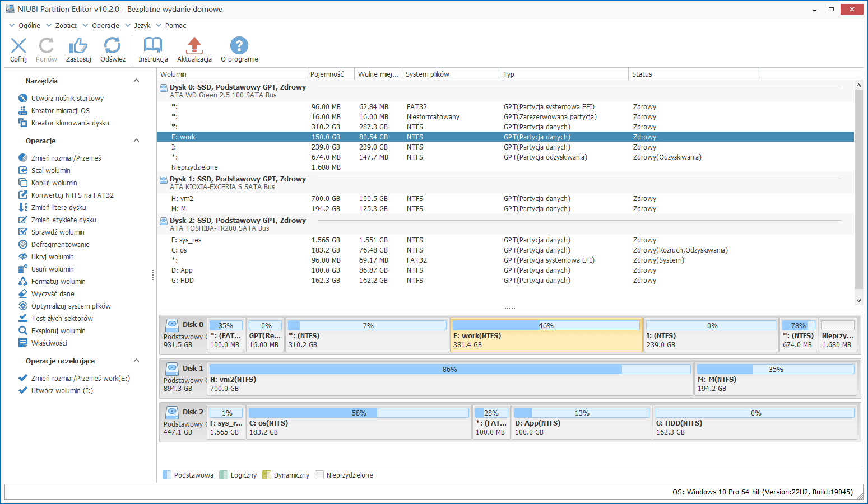Collapse the Operacje panel section
Viewport: 868px width, 504px height.
point(136,141)
